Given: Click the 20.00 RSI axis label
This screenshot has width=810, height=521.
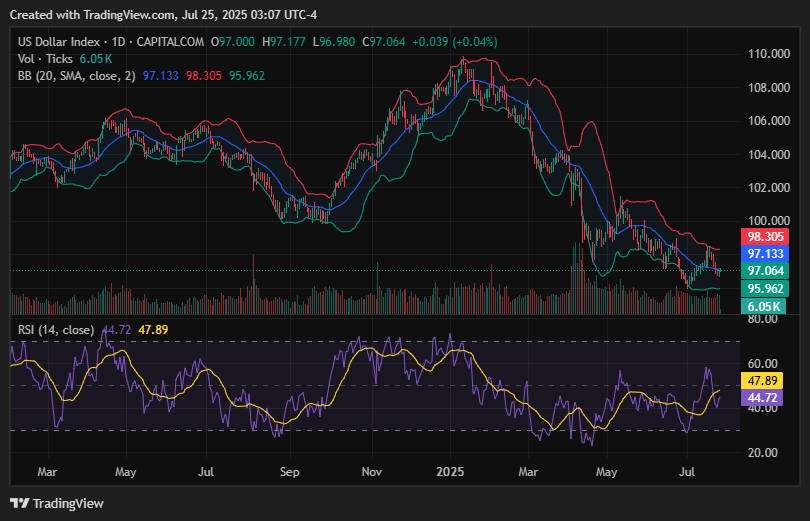Looking at the screenshot, I should pyautogui.click(x=762, y=453).
